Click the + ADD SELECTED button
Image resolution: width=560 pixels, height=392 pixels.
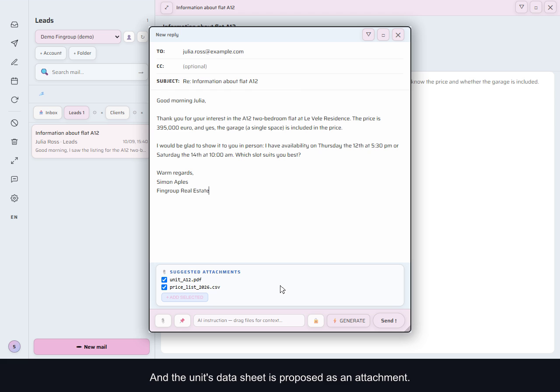click(x=185, y=297)
